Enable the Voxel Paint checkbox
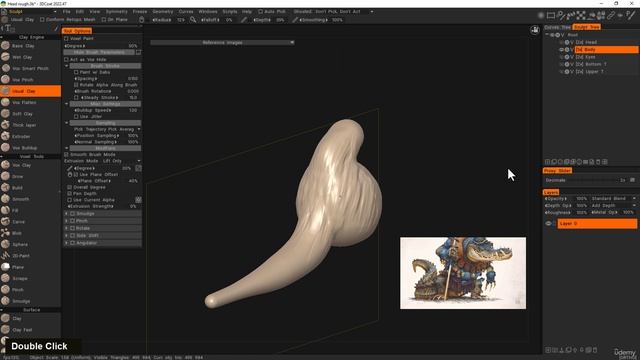640x360 pixels. 67,38
